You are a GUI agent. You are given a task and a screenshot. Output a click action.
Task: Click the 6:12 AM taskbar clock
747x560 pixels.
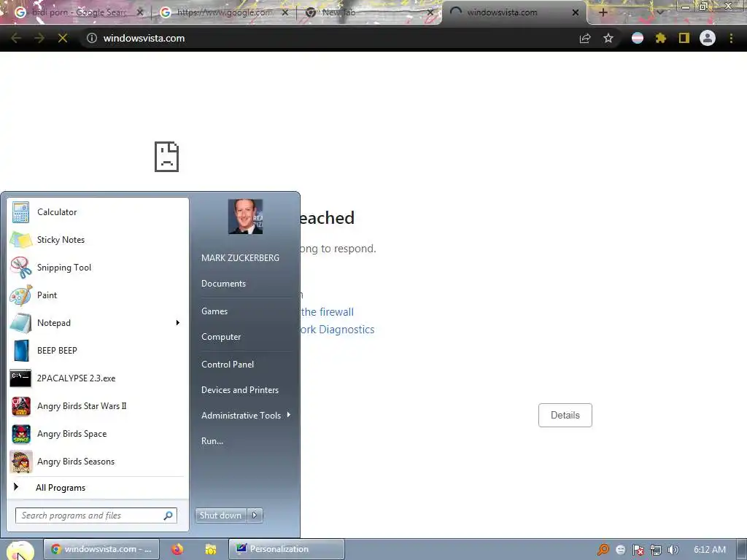(x=709, y=550)
